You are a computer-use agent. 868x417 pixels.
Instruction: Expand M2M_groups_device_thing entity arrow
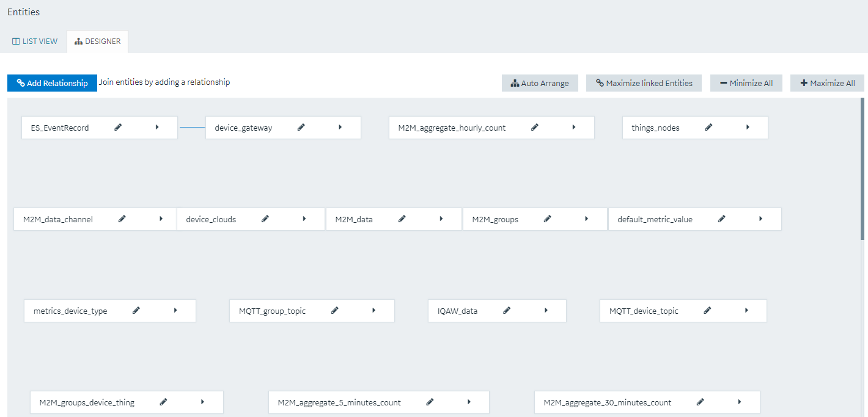click(x=202, y=402)
